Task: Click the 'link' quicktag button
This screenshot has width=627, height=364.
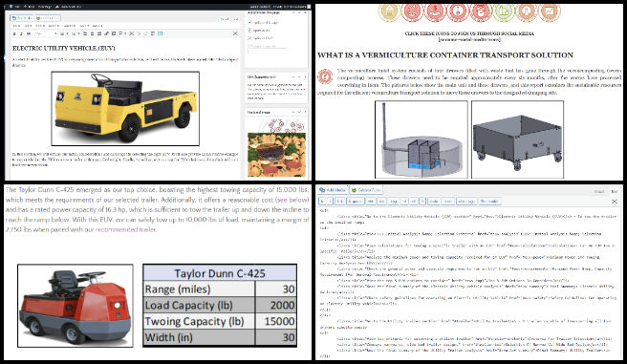Action: pos(340,202)
